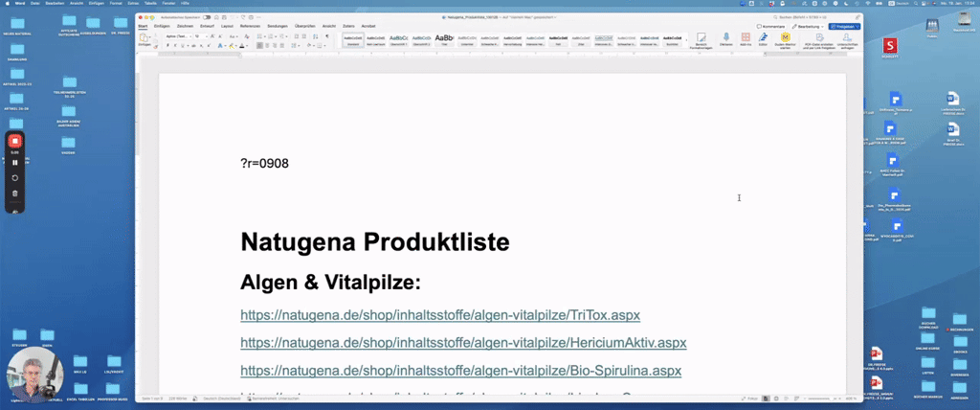
Task: Open Bereich Formatvorlagen pane
Action: (x=701, y=41)
